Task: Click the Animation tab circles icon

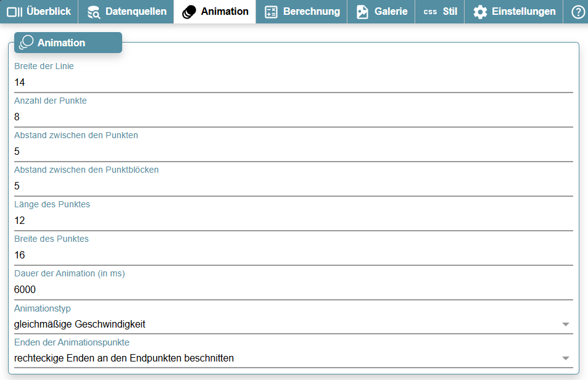Action: tap(189, 12)
